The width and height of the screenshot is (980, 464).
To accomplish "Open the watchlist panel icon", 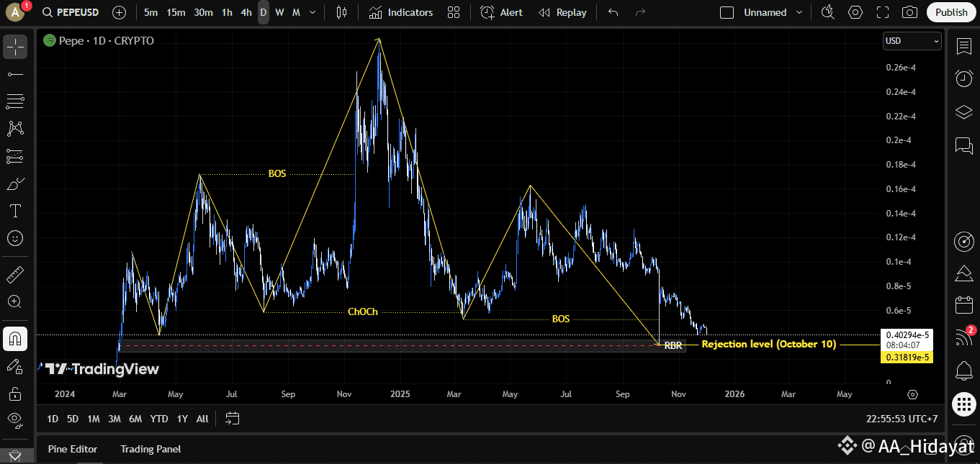I will (963, 47).
